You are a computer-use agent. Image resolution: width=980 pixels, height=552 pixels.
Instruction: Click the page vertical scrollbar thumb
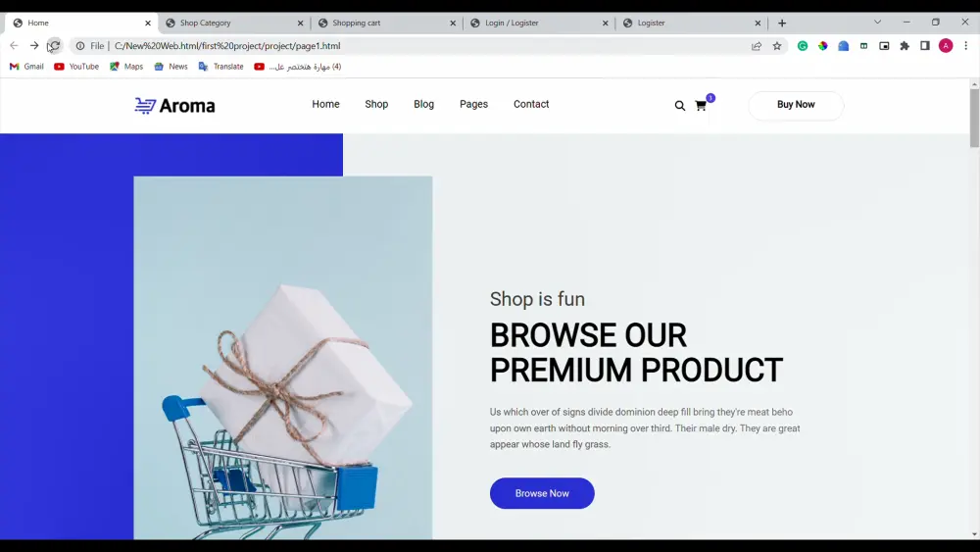point(974,118)
